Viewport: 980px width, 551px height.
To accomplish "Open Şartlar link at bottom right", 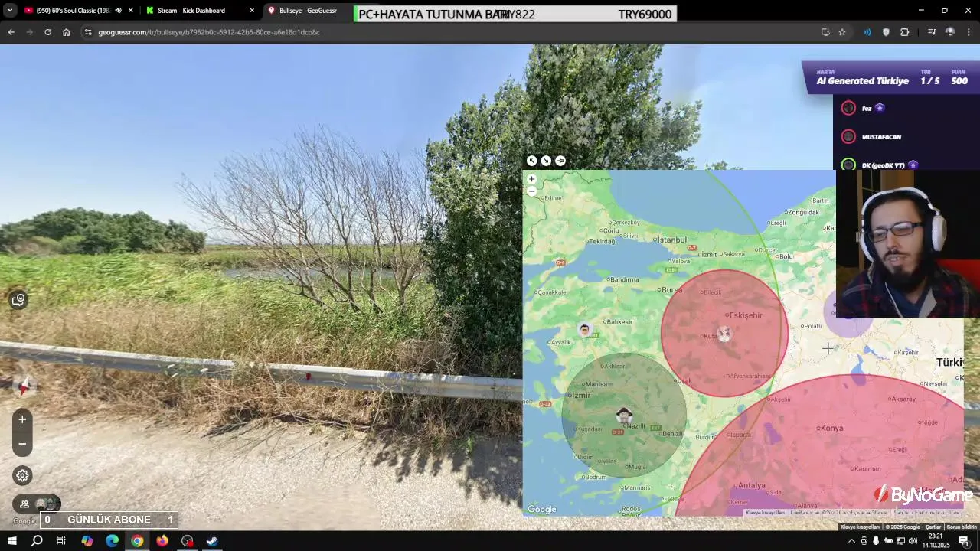I will [x=933, y=527].
